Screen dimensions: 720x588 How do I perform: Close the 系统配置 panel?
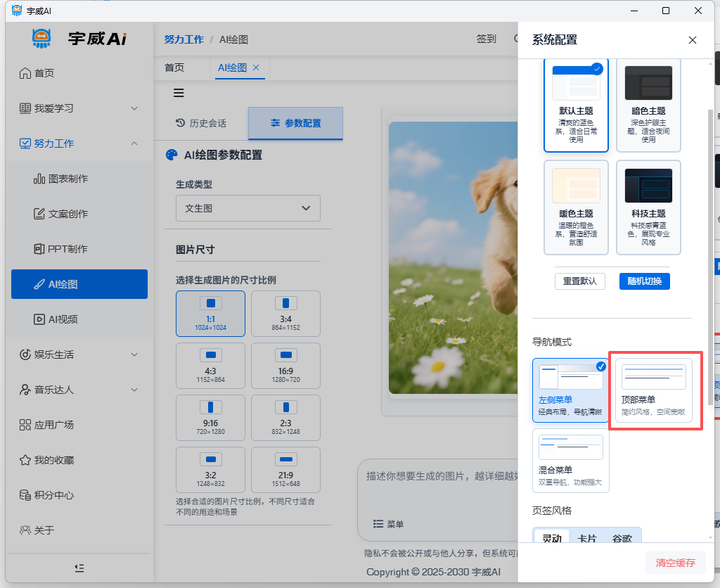pos(693,40)
